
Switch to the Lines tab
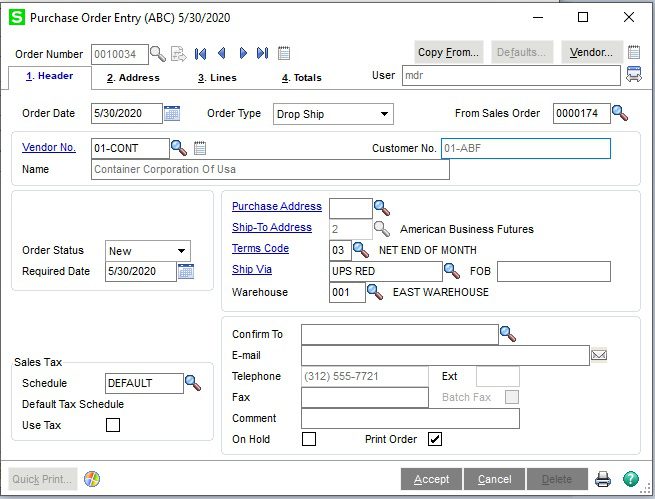[x=217, y=78]
